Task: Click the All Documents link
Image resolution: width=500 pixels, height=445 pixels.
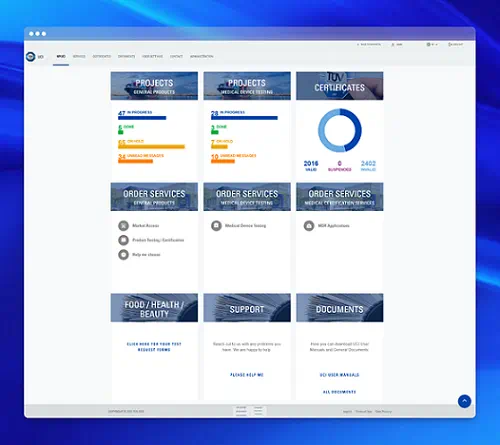Action: coord(340,392)
